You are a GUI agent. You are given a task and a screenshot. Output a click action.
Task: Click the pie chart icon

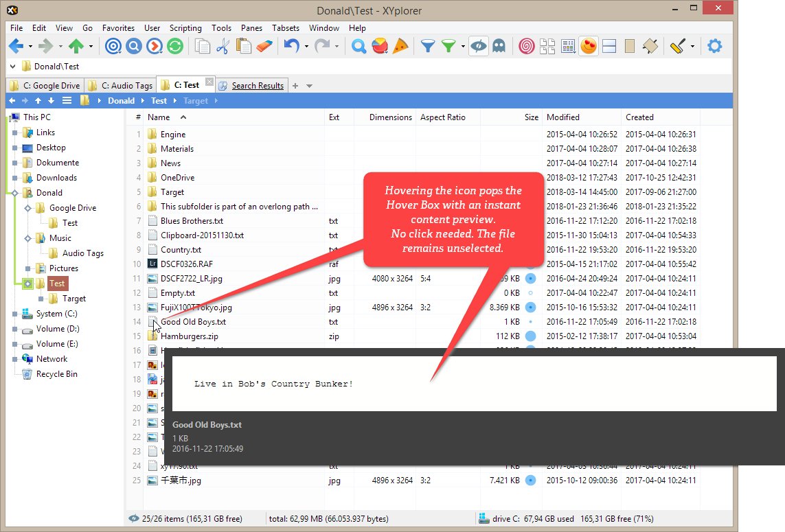pos(380,46)
